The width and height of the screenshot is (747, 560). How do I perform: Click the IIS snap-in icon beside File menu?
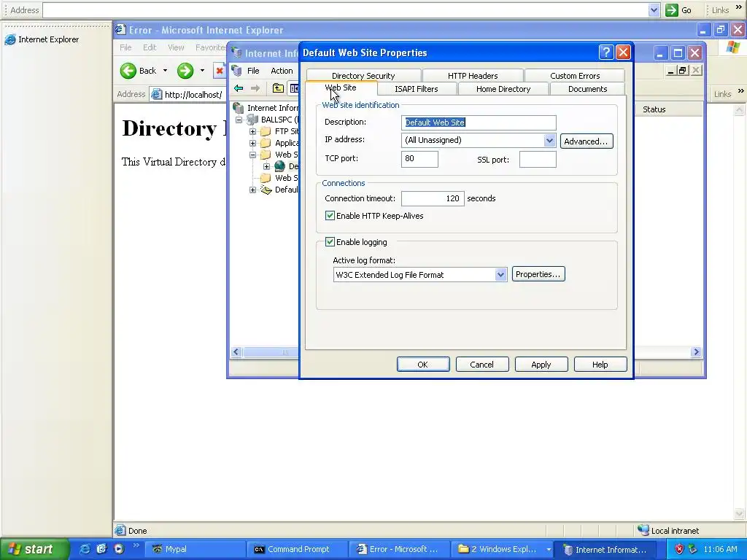coord(237,71)
